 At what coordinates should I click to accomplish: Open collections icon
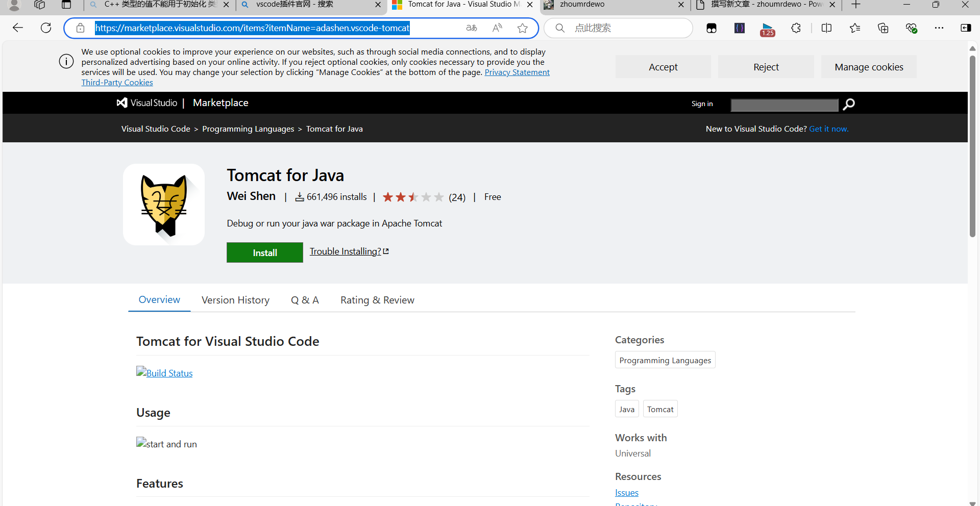pyautogui.click(x=883, y=28)
